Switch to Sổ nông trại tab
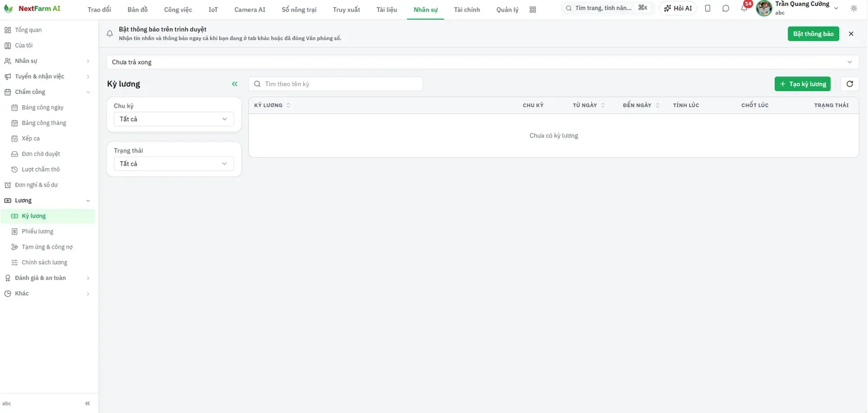This screenshot has width=868, height=413. [299, 10]
